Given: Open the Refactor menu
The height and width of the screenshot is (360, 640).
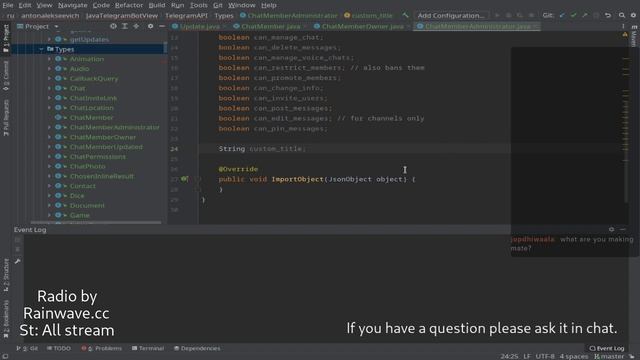Looking at the screenshot, I should tap(129, 5).
